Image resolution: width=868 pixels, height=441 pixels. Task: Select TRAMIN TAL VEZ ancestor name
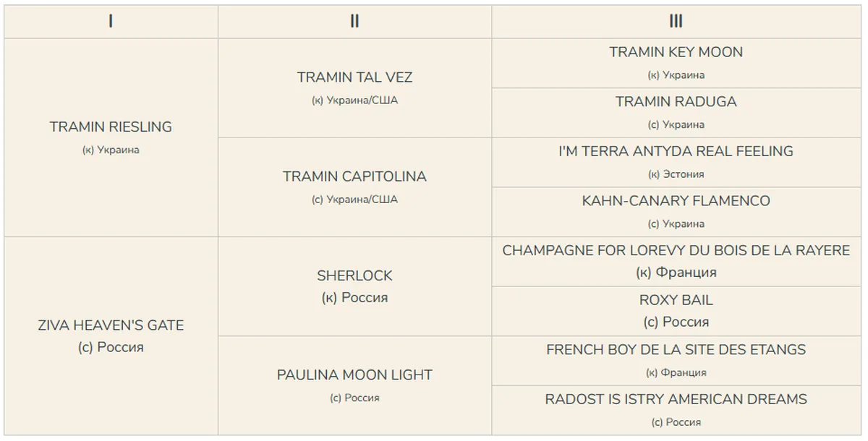[x=354, y=77]
